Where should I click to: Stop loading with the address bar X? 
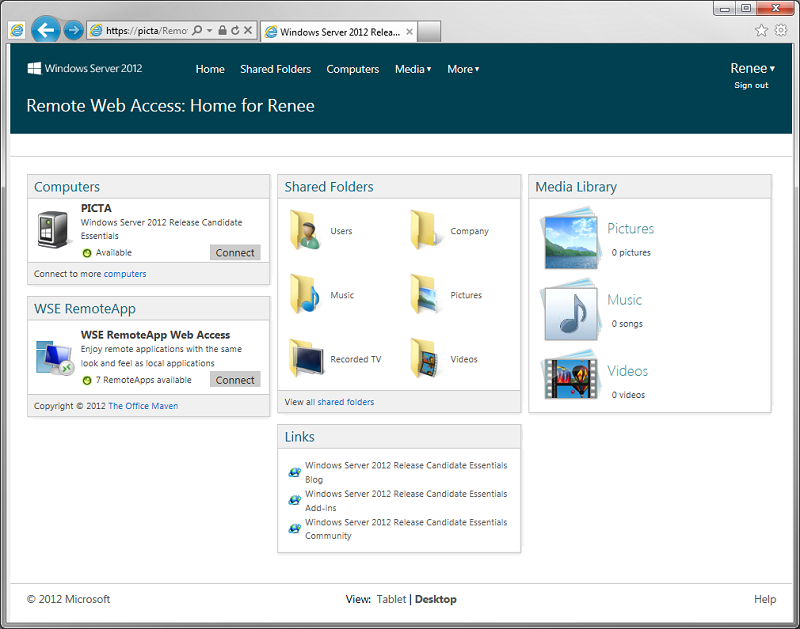[x=248, y=31]
